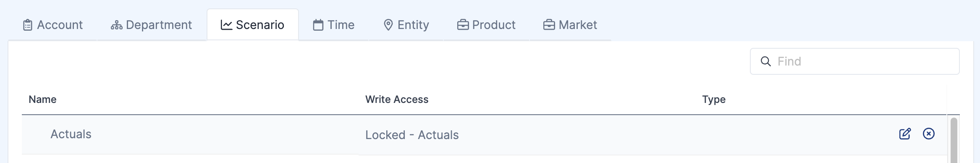Select the Entity tab
Image resolution: width=980 pixels, height=163 pixels.
click(406, 25)
